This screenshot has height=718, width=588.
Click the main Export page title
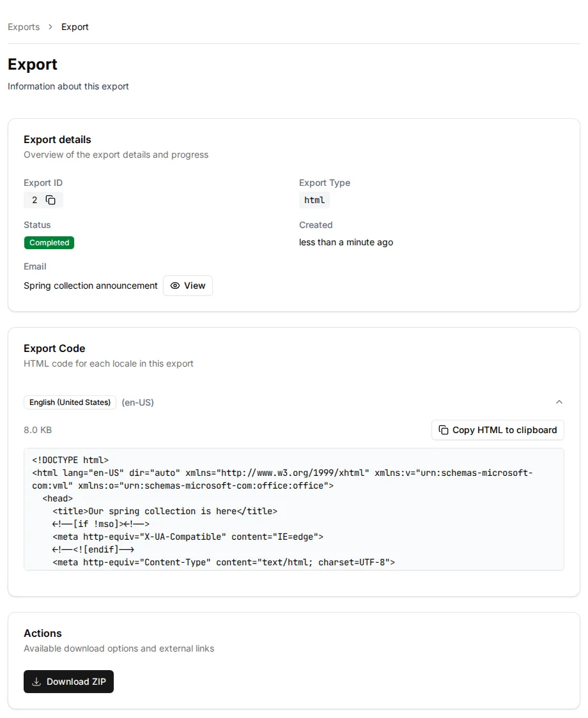click(33, 65)
